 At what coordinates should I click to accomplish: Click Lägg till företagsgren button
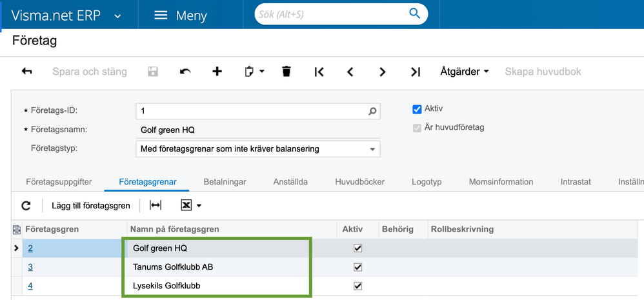[x=91, y=206]
